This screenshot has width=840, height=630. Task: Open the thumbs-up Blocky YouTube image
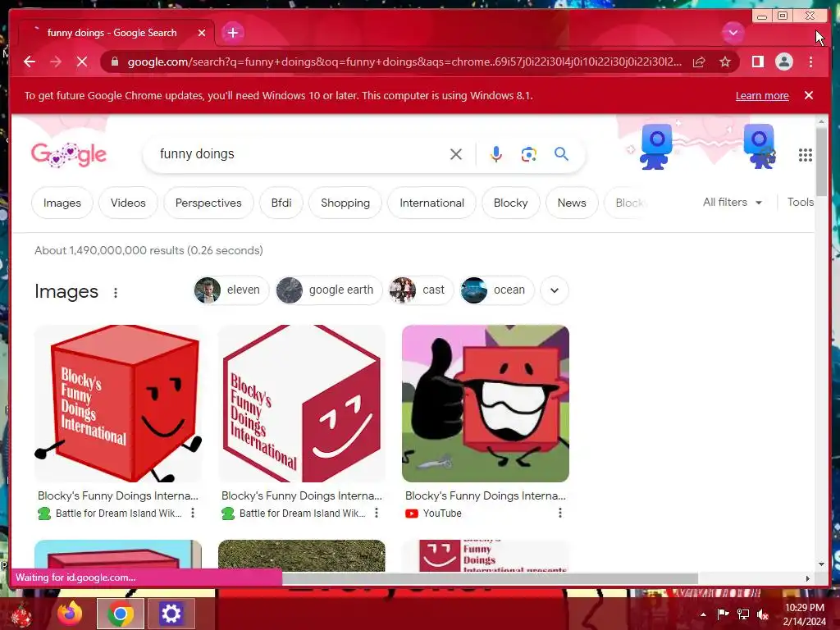point(486,404)
